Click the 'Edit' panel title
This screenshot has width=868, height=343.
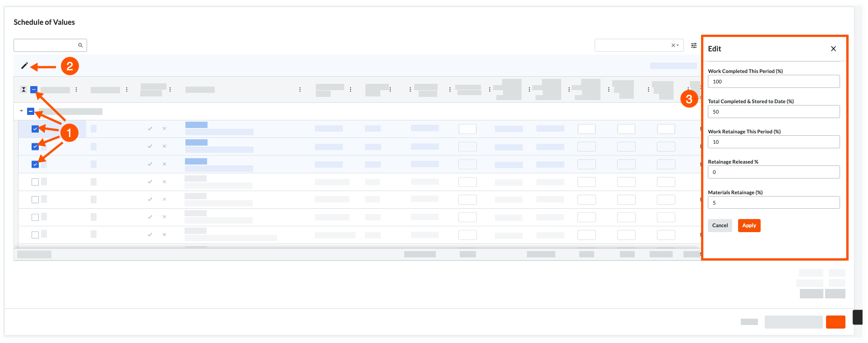(715, 49)
